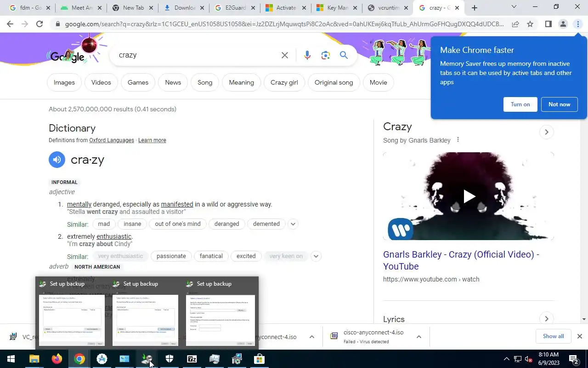588x368 pixels.
Task: Open Chrome profile menu
Action: (563, 24)
